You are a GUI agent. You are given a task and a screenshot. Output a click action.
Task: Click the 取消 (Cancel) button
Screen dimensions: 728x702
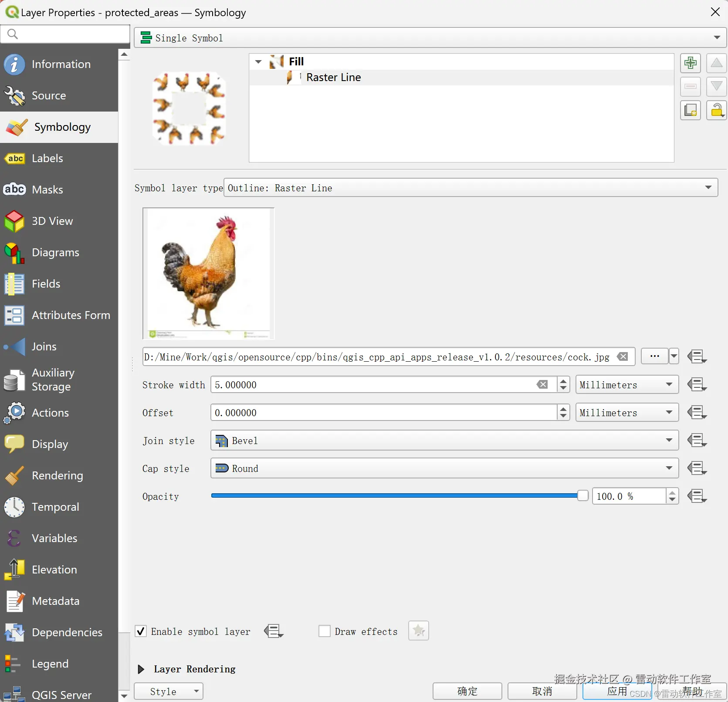pos(542,692)
